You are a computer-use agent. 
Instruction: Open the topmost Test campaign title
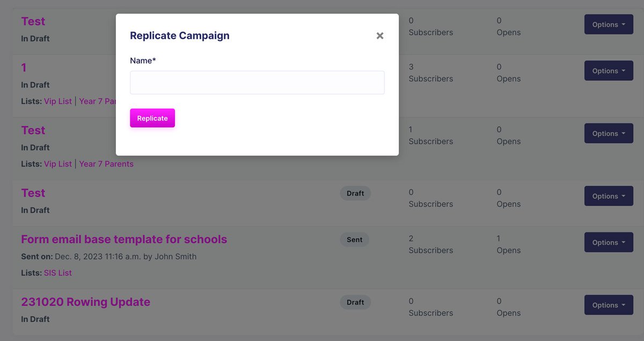[33, 21]
